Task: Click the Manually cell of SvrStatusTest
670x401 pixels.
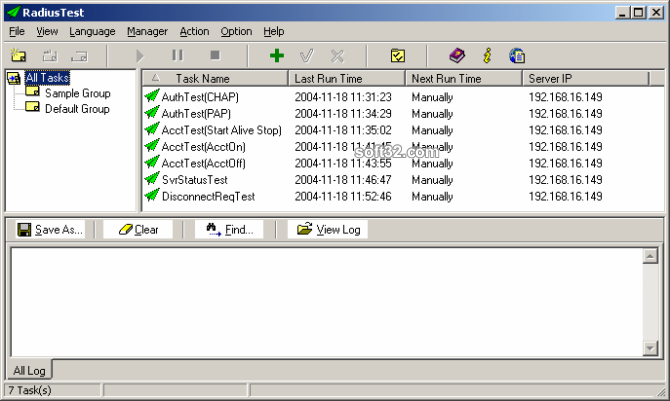Action: (432, 180)
